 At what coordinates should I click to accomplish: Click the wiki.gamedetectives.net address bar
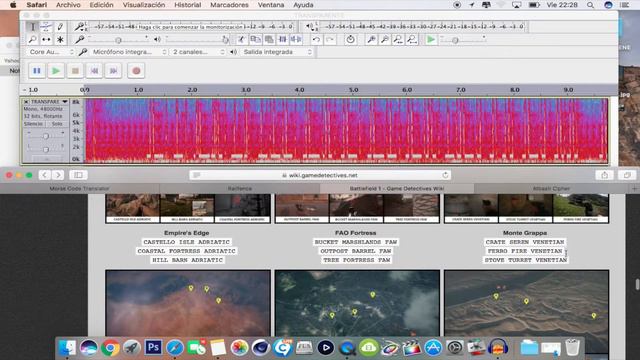click(320, 175)
